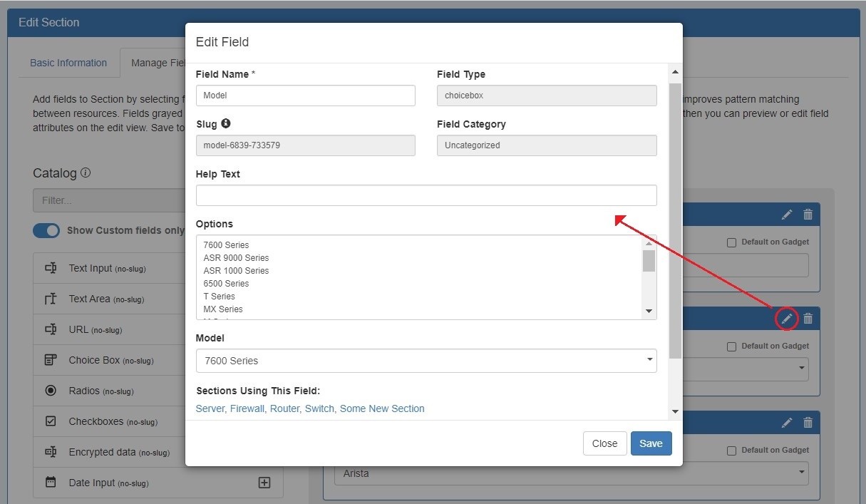The height and width of the screenshot is (504, 866).
Task: Click the Help Text input field
Action: click(426, 195)
